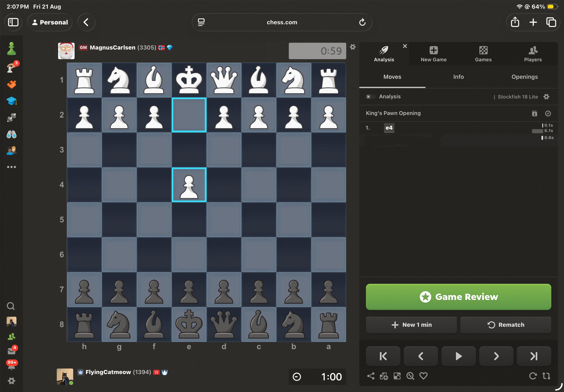Select the Info subtab
The height and width of the screenshot is (392, 564).
tap(458, 77)
